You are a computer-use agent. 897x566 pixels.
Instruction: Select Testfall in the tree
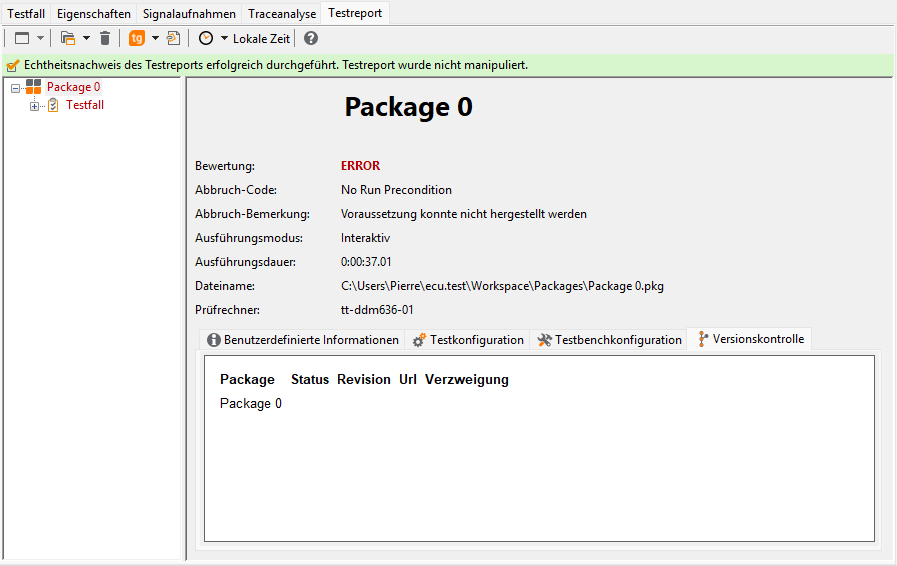tap(85, 105)
